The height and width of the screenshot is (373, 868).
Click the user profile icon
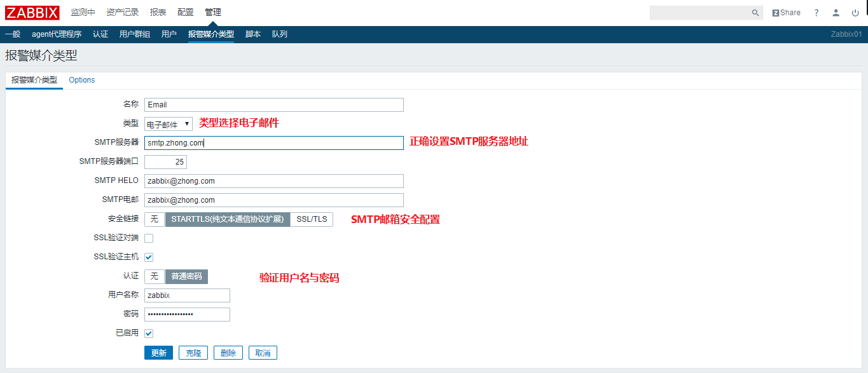(836, 12)
